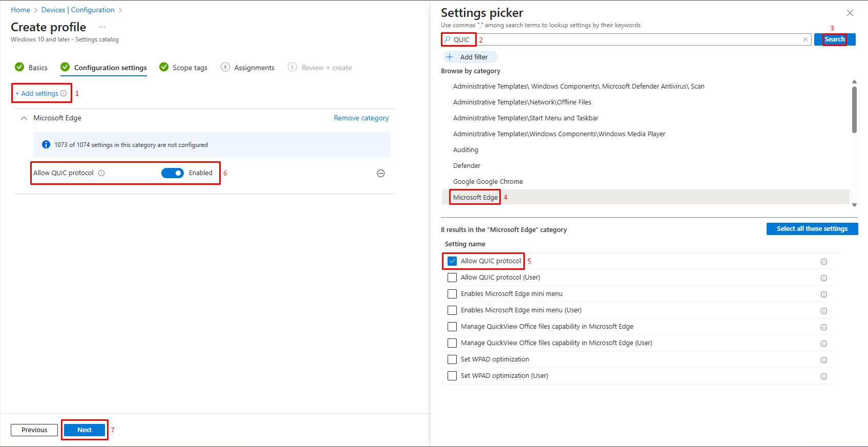Close the Settings picker panel
The width and height of the screenshot is (868, 447).
(850, 13)
